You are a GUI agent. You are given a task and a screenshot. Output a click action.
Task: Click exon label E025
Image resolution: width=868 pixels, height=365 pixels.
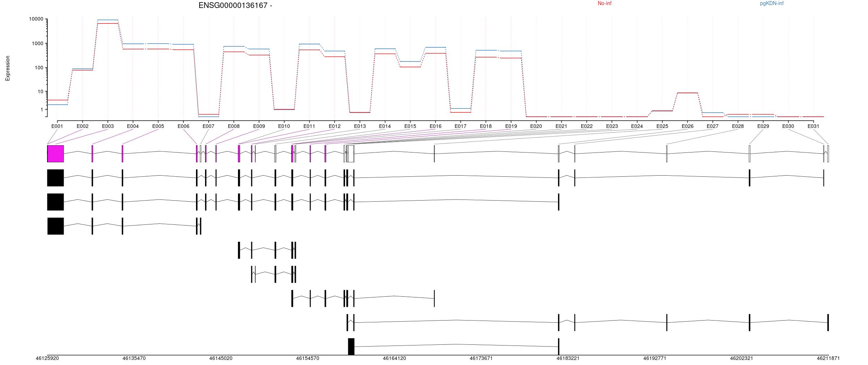coord(662,126)
